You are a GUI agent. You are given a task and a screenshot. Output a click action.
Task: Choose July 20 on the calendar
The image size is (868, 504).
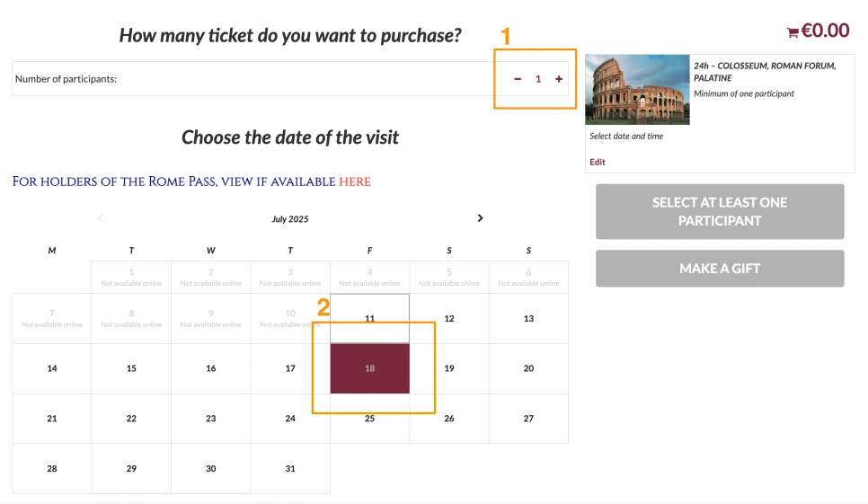528,368
